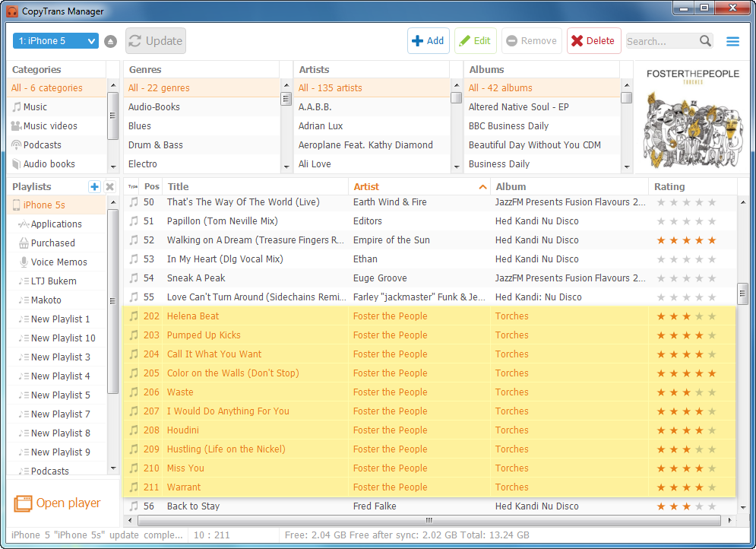Click the Albums list down arrow

(x=627, y=167)
